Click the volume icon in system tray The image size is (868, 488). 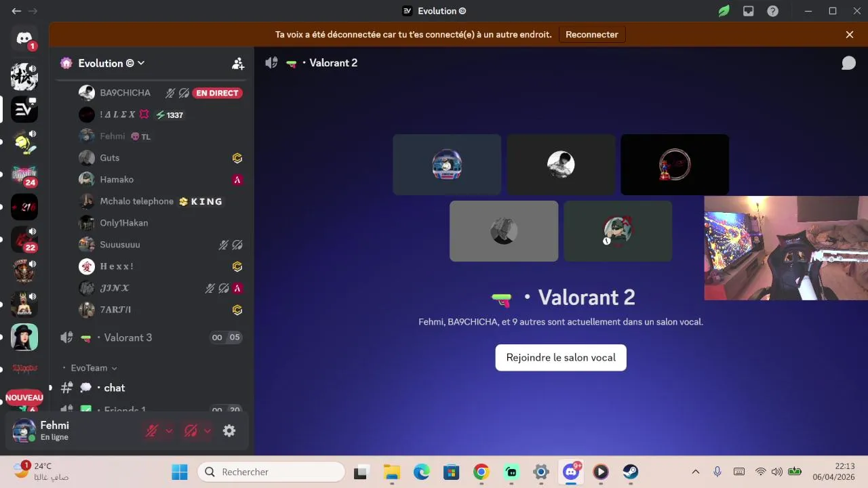776,472
